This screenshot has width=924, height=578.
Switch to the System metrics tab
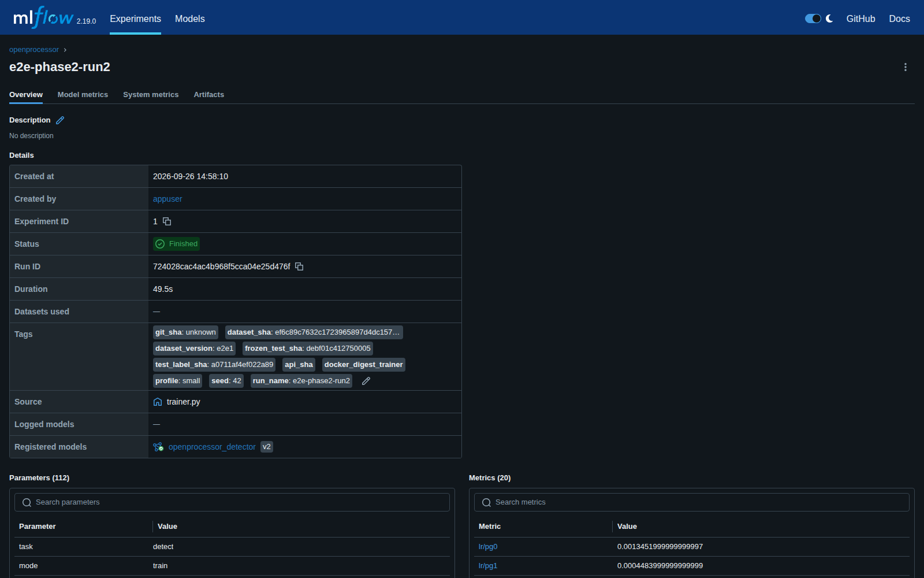151,95
